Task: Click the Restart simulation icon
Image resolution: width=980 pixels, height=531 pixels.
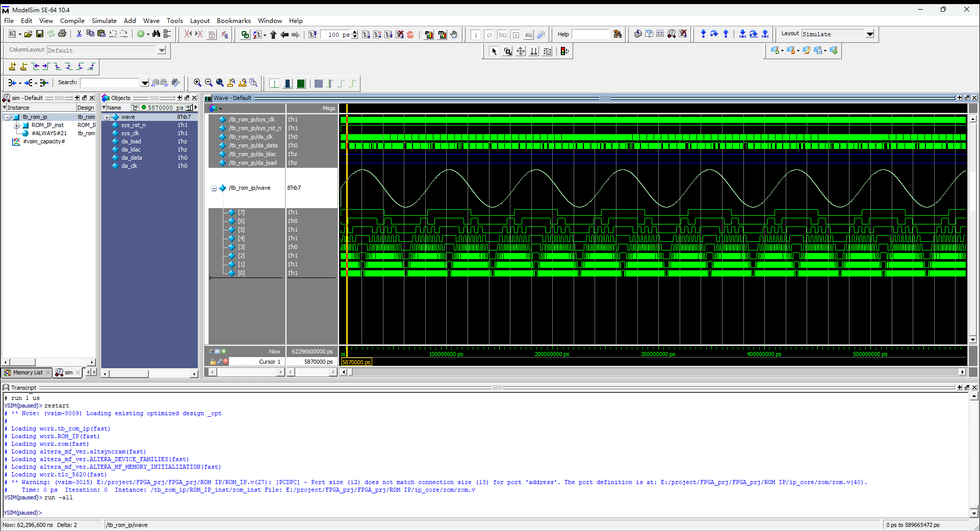Action: pos(313,35)
